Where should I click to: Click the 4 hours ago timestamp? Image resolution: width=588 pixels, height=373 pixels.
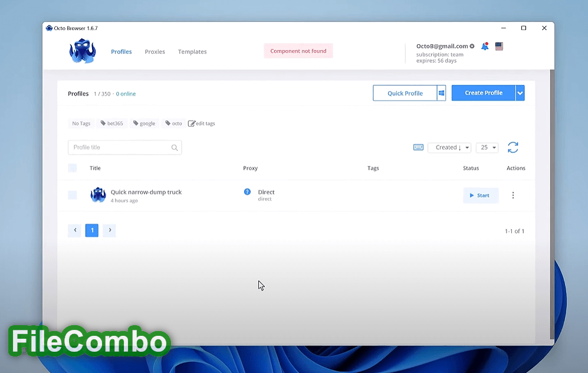tap(124, 201)
